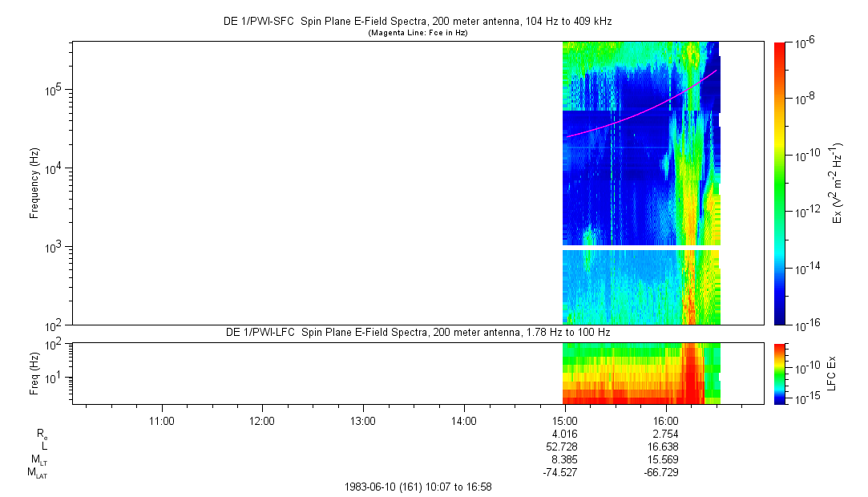Select the 15:00 time axis tick label
The image size is (868, 497).
point(565,420)
